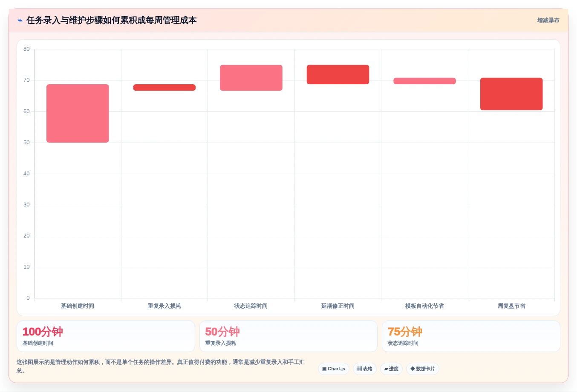
Task: Click the y-axis value 0
Action: click(28, 298)
